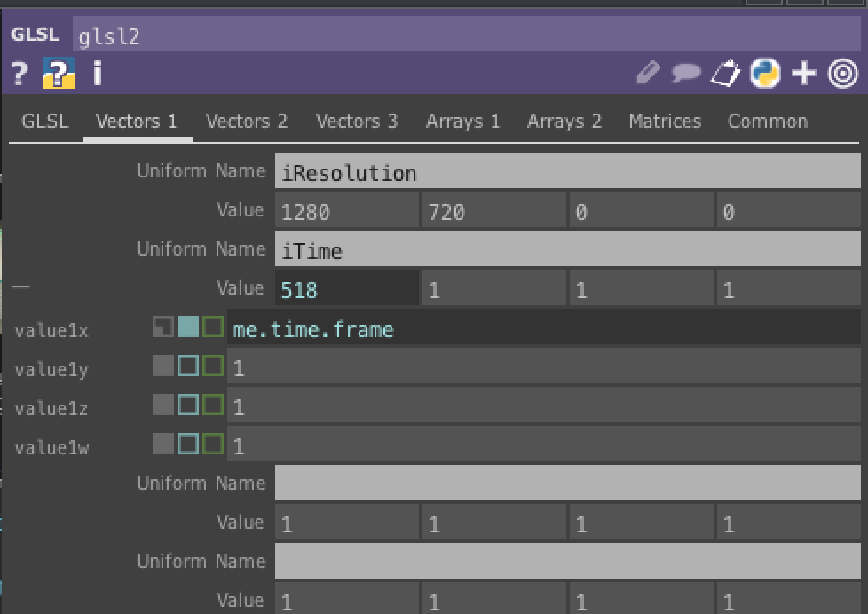Open the comment bubble icon

click(688, 74)
